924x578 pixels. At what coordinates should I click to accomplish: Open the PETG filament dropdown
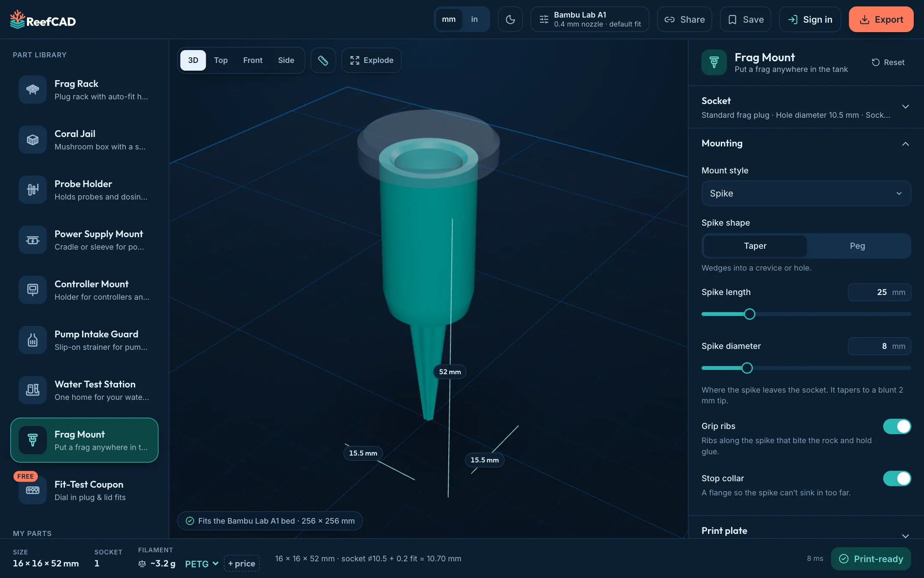click(x=201, y=564)
